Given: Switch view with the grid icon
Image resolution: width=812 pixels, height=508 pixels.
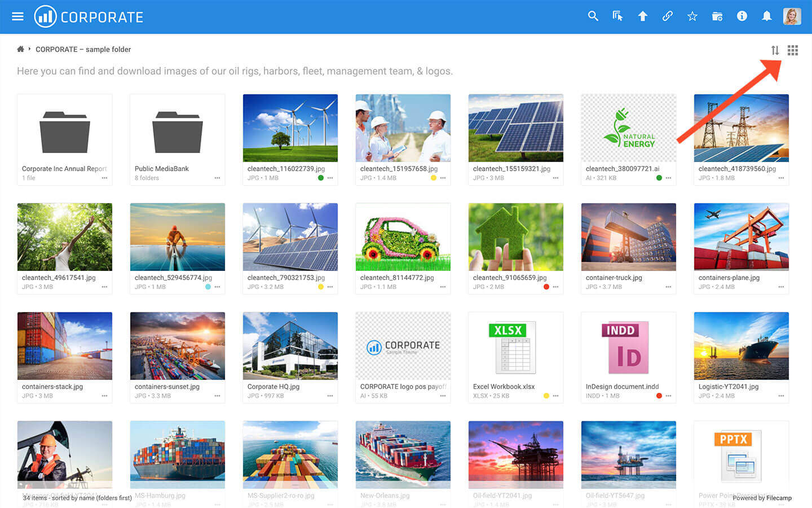Looking at the screenshot, I should (792, 50).
